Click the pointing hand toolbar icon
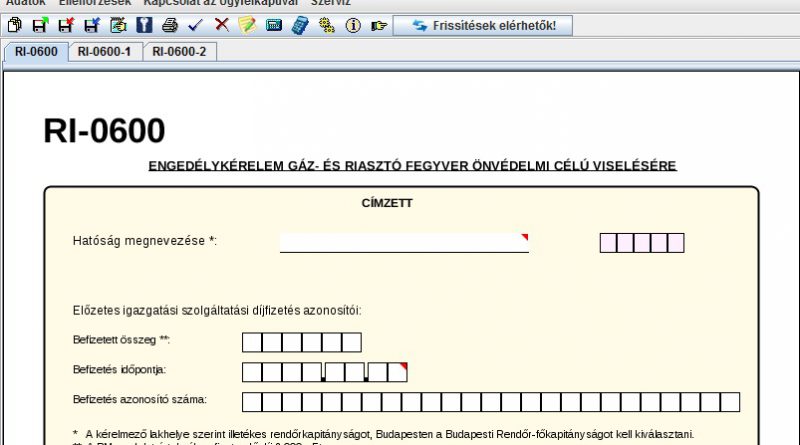This screenshot has height=445, width=800. (x=378, y=25)
